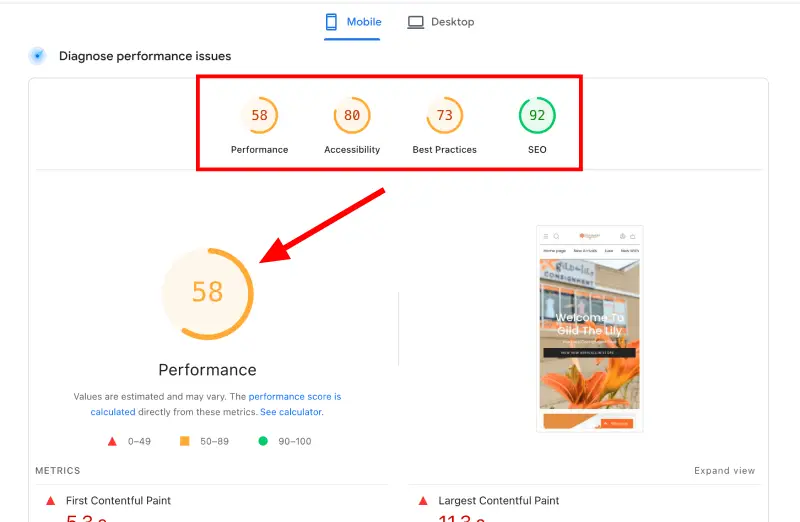800x522 pixels.
Task: Jump to the Accessibility 80 score gauge
Action: [x=352, y=116]
